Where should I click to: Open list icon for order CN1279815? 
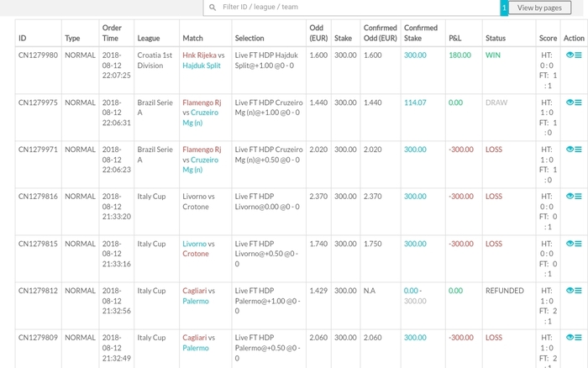click(x=578, y=244)
